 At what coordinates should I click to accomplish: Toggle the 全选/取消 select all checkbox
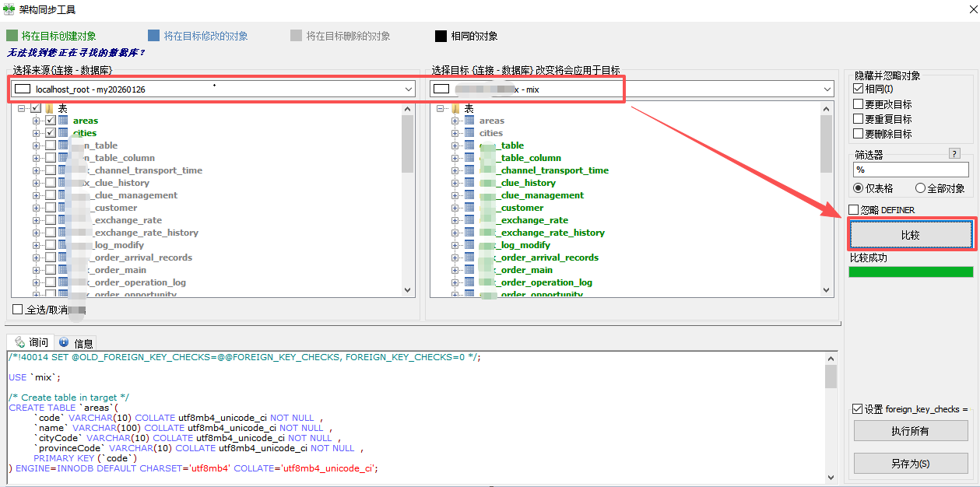coord(18,310)
